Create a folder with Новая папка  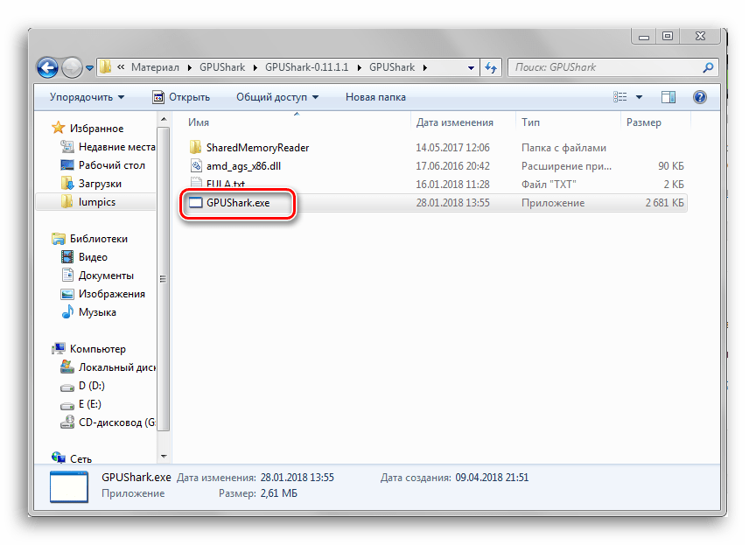coord(375,97)
